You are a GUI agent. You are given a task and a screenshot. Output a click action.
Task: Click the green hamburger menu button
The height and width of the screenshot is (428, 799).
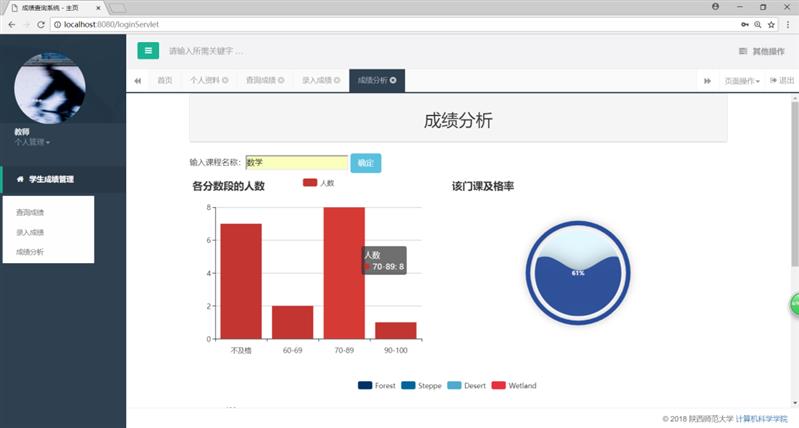coord(148,51)
